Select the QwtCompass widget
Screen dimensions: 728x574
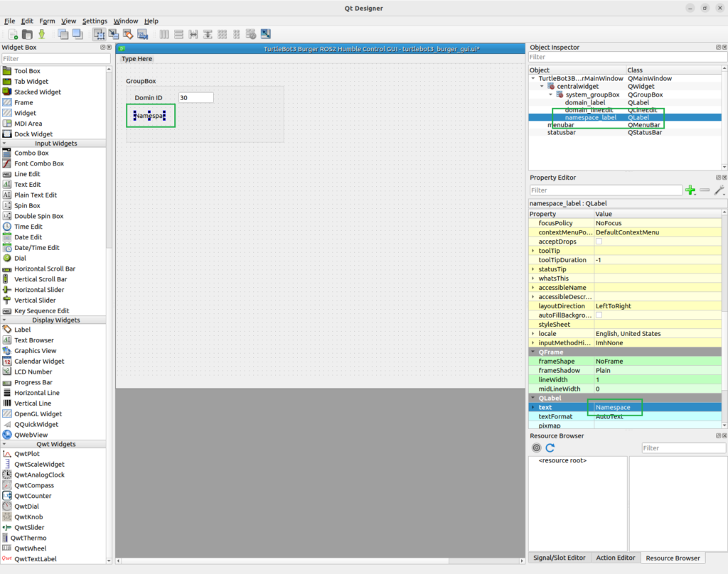pyautogui.click(x=34, y=485)
